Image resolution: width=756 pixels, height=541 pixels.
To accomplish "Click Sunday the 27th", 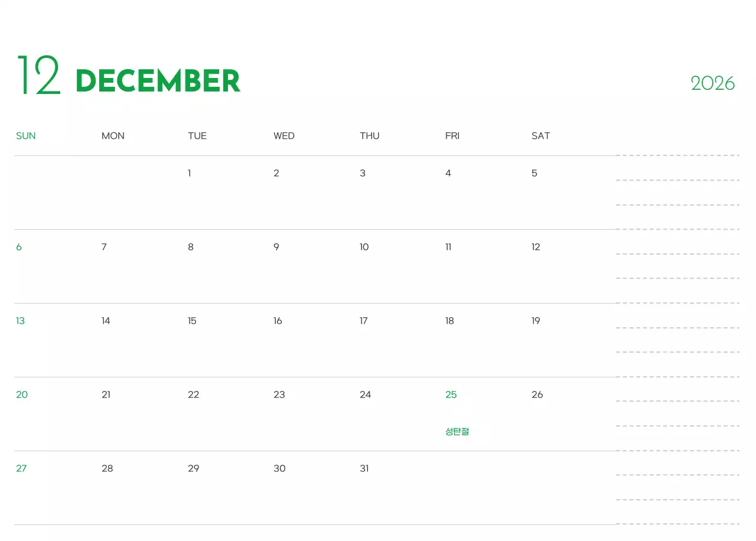I will click(x=21, y=468).
